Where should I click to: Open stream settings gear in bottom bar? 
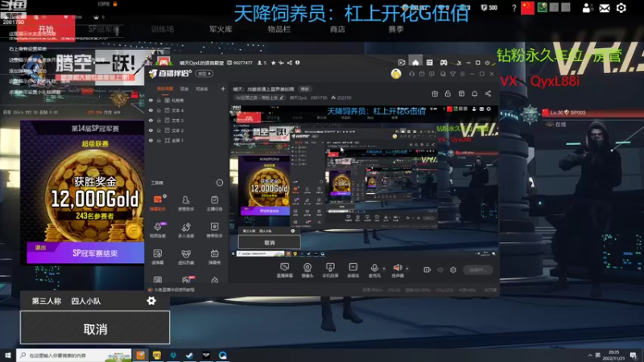pos(453,269)
